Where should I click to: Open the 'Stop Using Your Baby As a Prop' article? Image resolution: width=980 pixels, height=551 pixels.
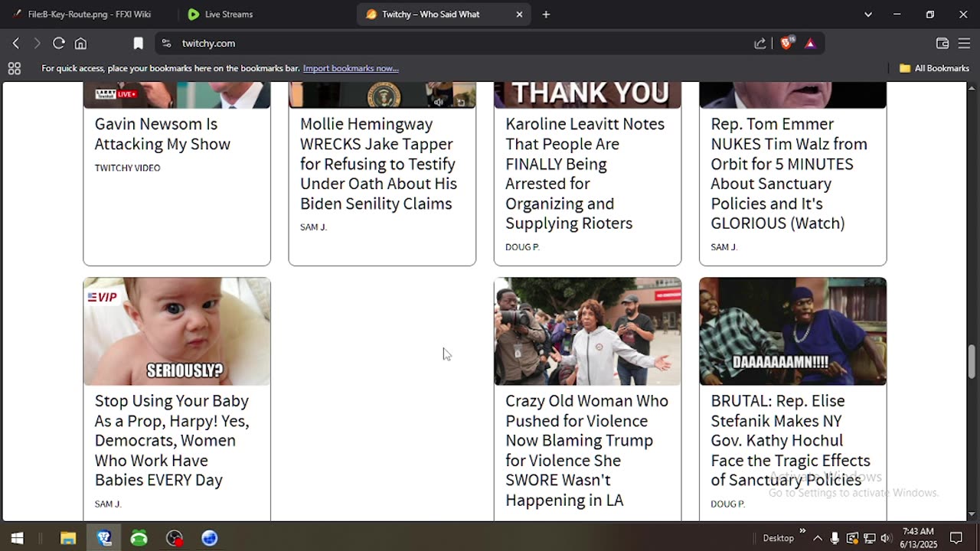pos(171,440)
